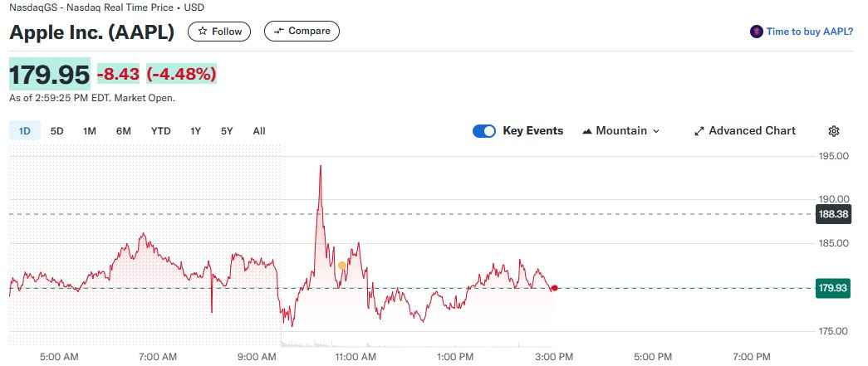
Task: Open chart settings gear icon
Action: [x=834, y=131]
